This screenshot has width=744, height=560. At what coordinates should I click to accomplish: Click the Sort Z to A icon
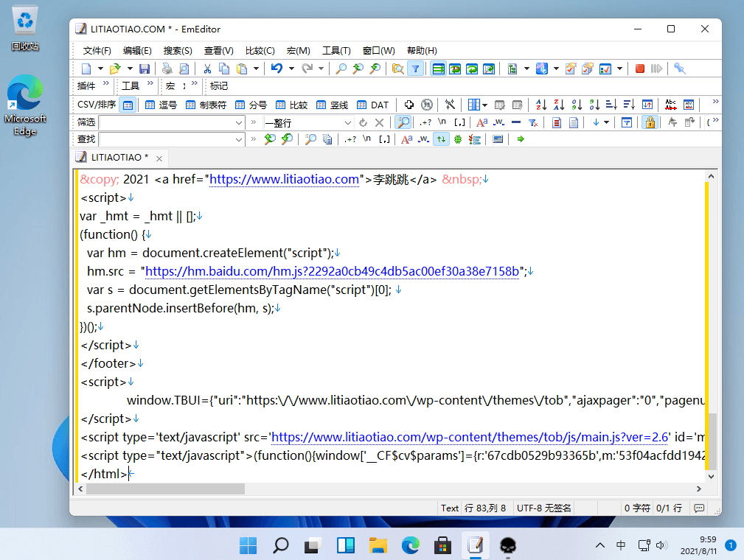coord(559,105)
